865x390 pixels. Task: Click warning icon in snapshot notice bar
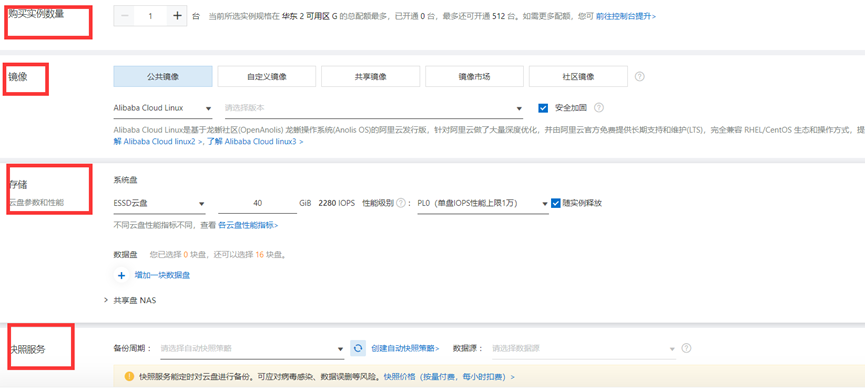point(129,377)
